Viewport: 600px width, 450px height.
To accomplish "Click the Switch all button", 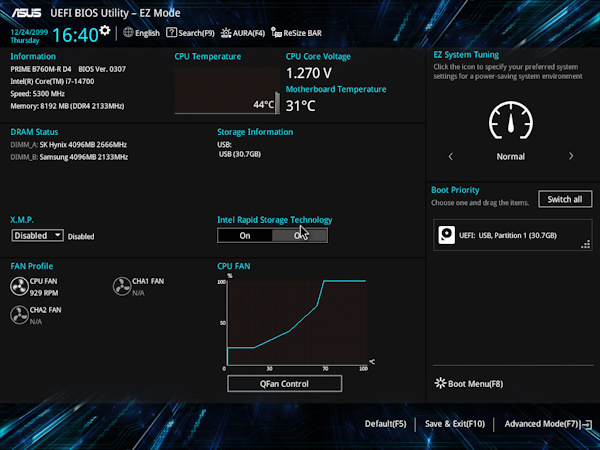I will [x=564, y=199].
